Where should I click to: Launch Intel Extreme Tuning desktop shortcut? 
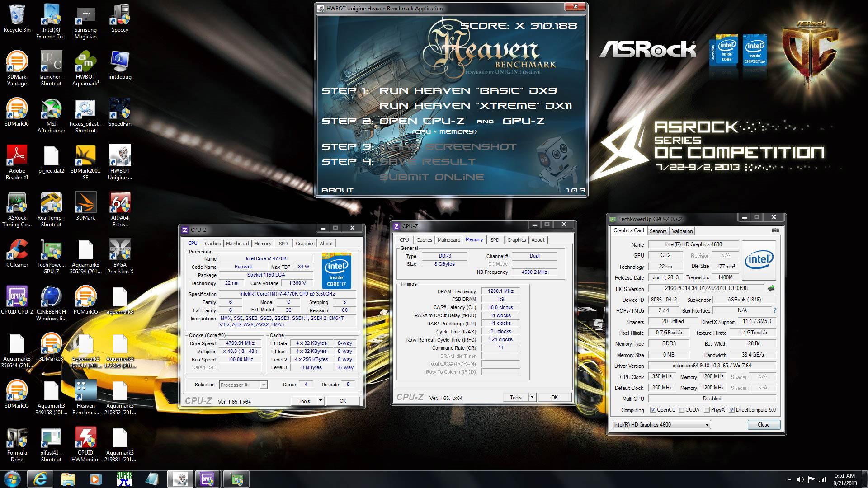[x=51, y=21]
